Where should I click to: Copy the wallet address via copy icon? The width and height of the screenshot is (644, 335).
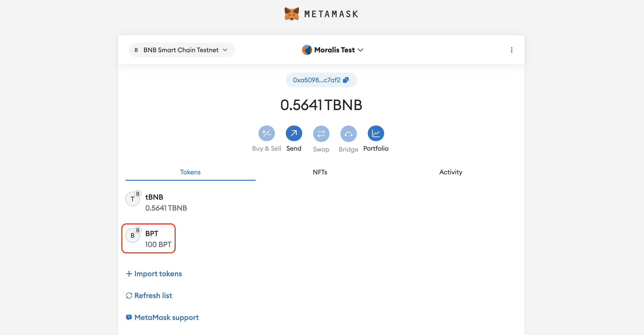click(x=346, y=80)
